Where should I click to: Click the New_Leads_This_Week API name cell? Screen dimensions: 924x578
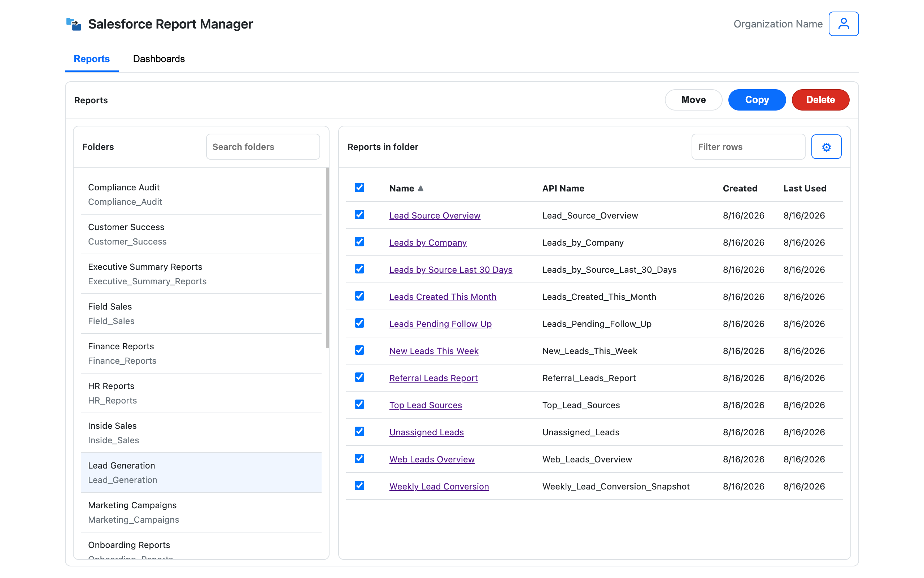(x=589, y=351)
